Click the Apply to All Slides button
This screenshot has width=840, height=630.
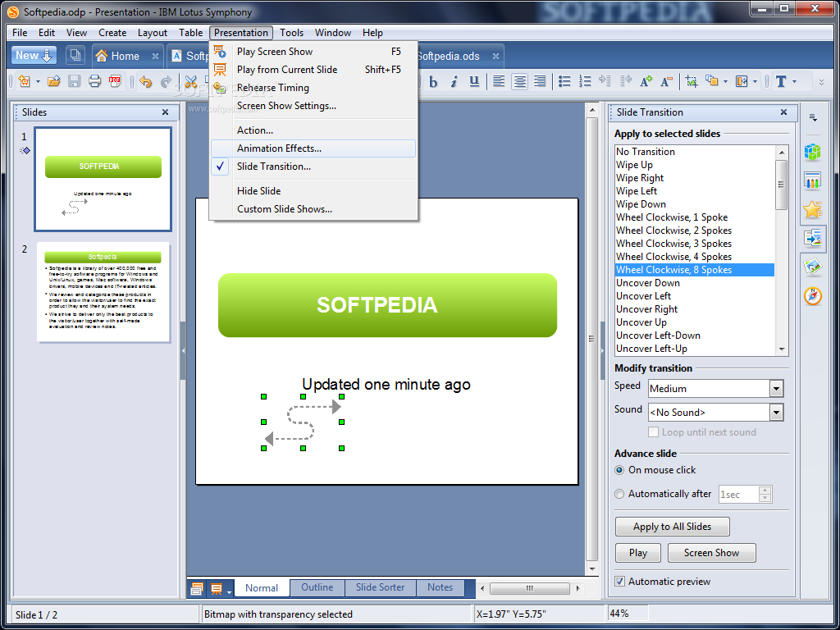pyautogui.click(x=673, y=527)
